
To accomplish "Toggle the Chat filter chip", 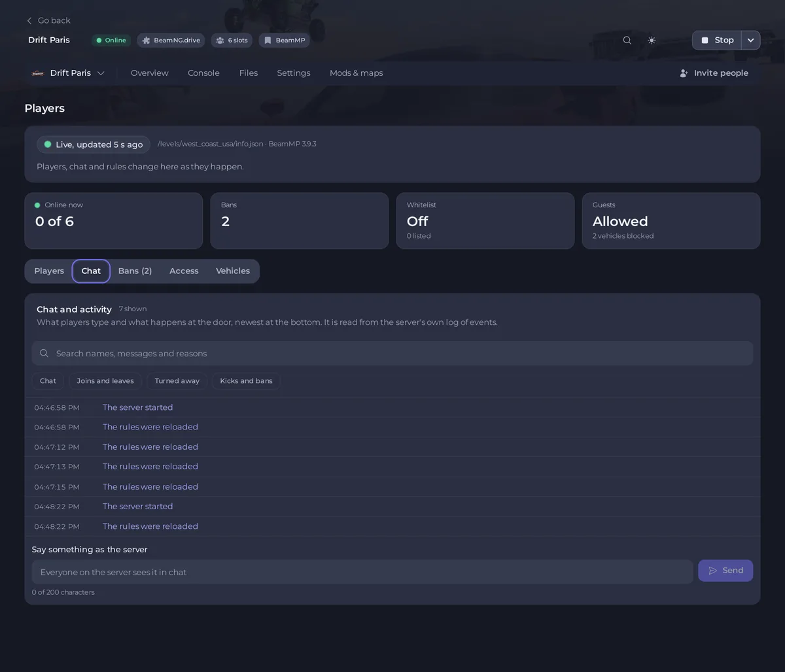I will 48,381.
